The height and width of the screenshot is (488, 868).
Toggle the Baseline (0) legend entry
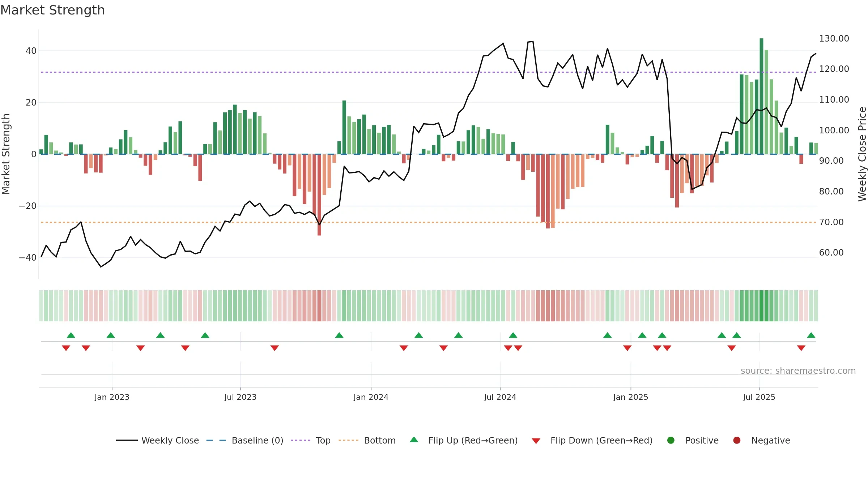244,440
